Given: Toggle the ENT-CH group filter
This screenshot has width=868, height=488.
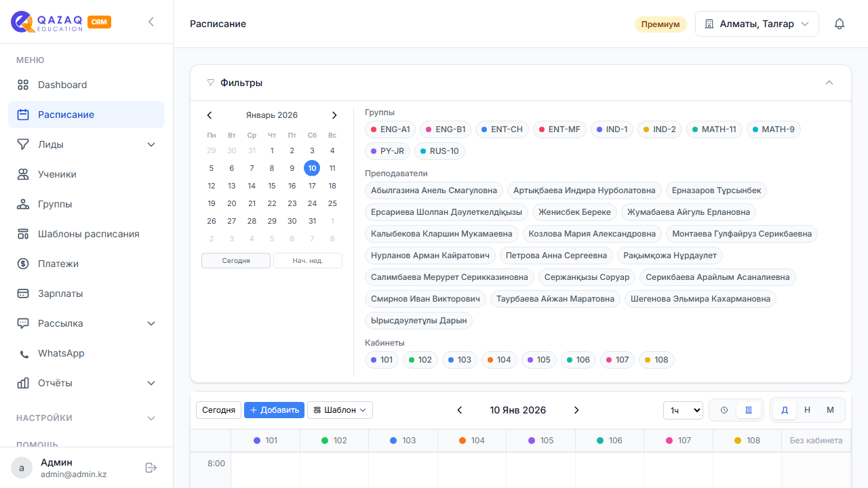Looking at the screenshot, I should point(502,129).
